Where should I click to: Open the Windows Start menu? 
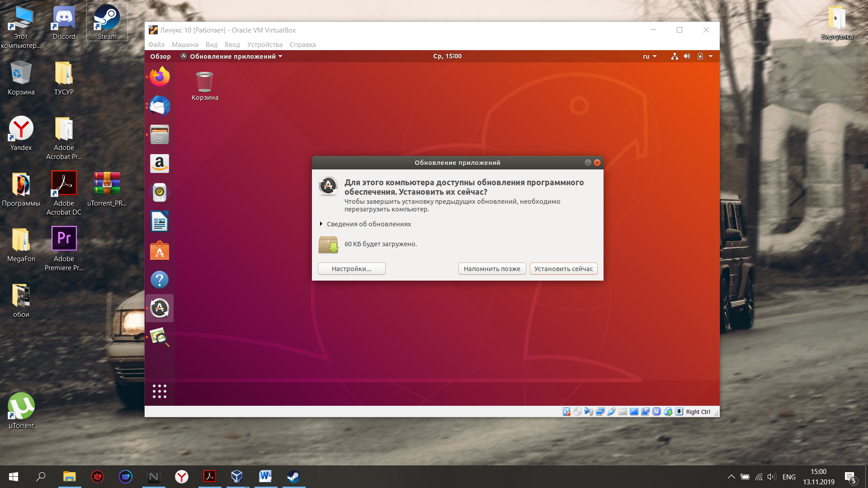(x=14, y=477)
